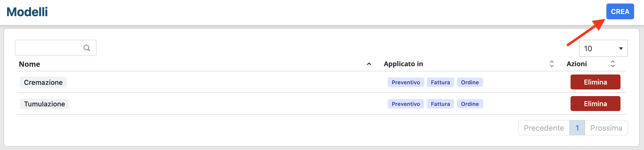644x150 pixels.
Task: Click Preventivo tag in Cremazione row
Action: (x=405, y=82)
